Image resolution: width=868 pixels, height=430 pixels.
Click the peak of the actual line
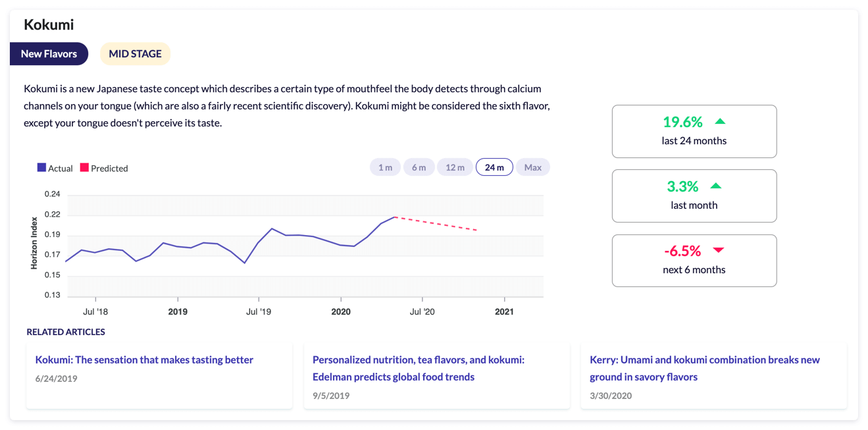pyautogui.click(x=394, y=217)
